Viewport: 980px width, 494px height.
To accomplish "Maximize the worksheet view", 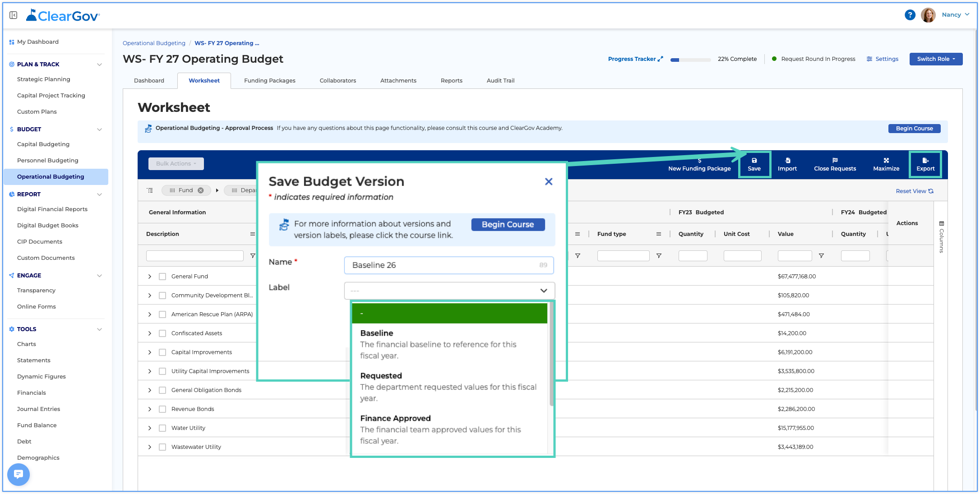I will coord(886,165).
